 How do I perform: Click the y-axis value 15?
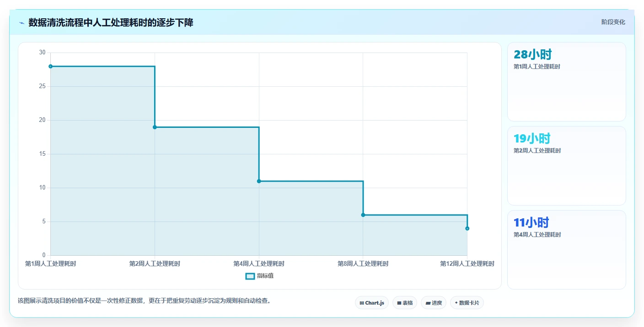pyautogui.click(x=43, y=154)
